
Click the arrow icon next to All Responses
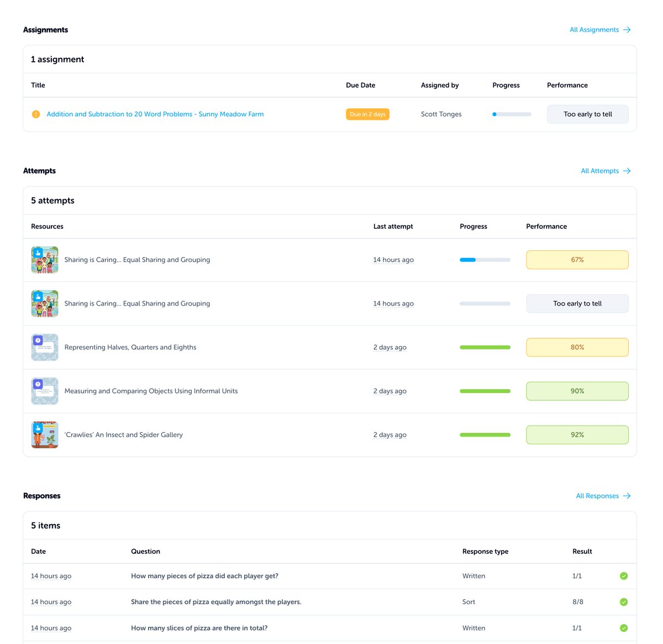tap(627, 496)
